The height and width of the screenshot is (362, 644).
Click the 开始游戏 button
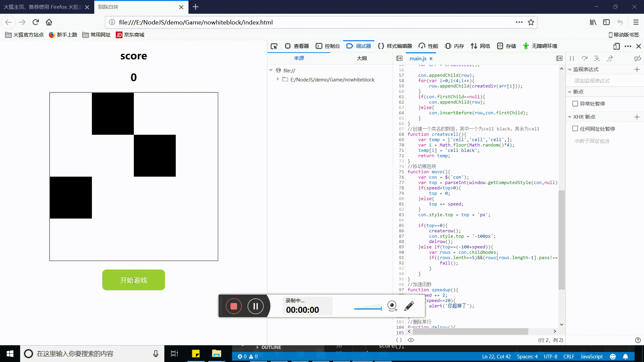coord(133,280)
